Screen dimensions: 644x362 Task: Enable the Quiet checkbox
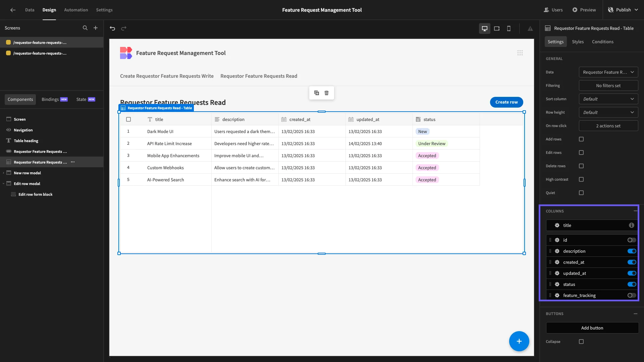581,193
